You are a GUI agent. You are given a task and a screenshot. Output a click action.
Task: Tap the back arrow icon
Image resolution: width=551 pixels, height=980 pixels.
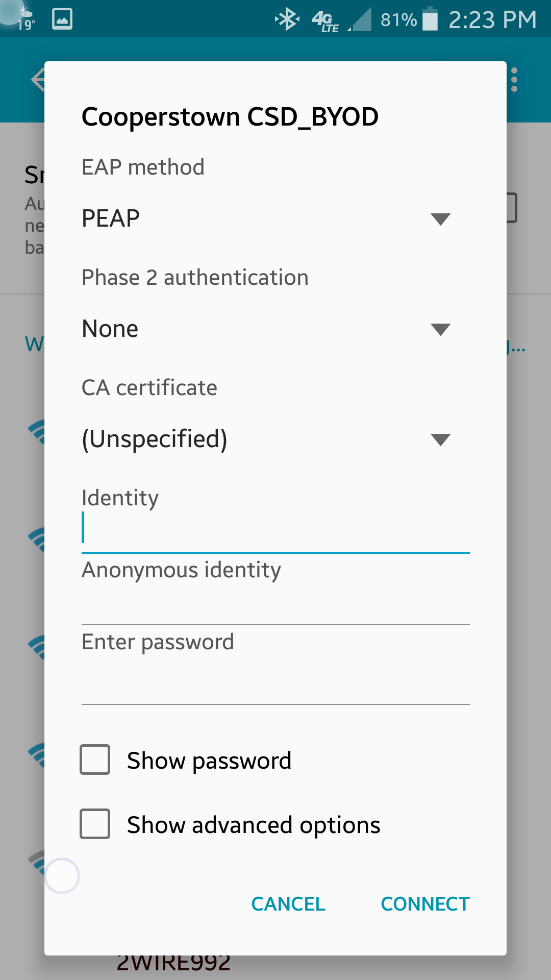coord(38,80)
